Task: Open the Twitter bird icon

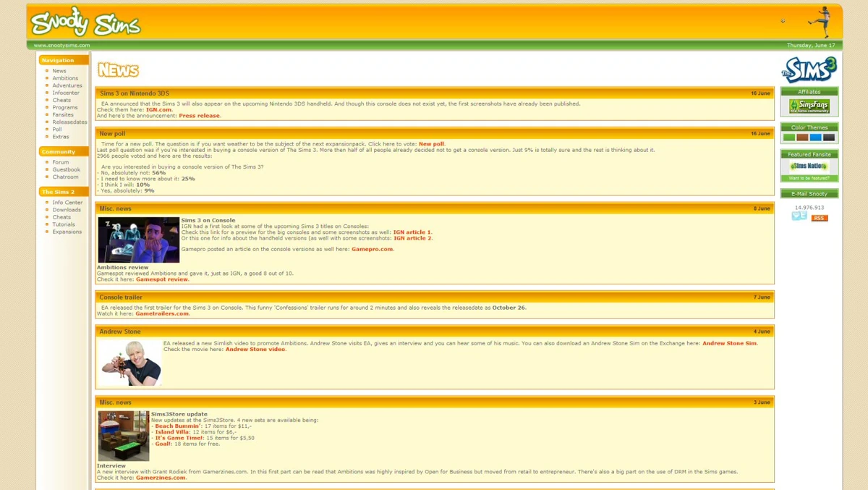Action: point(799,216)
